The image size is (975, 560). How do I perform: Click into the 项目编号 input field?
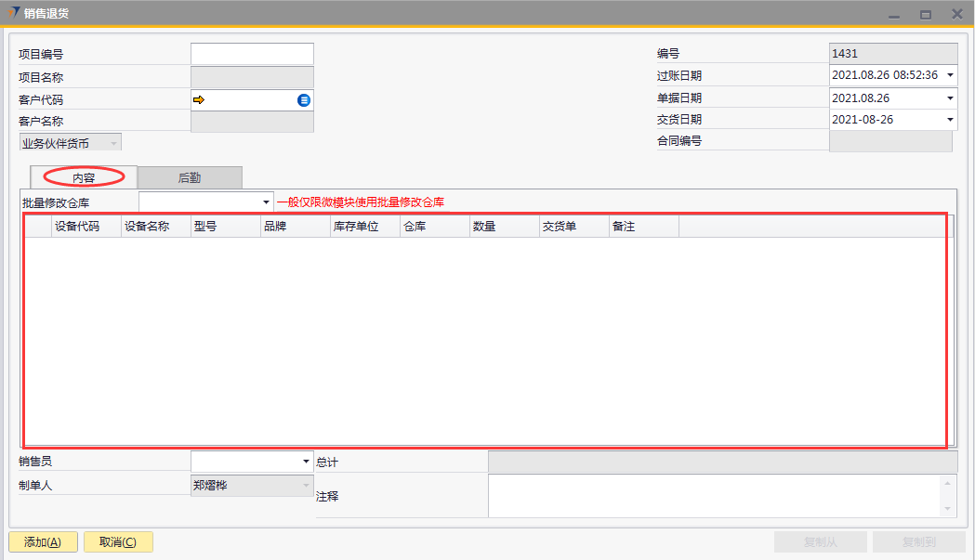pos(252,54)
